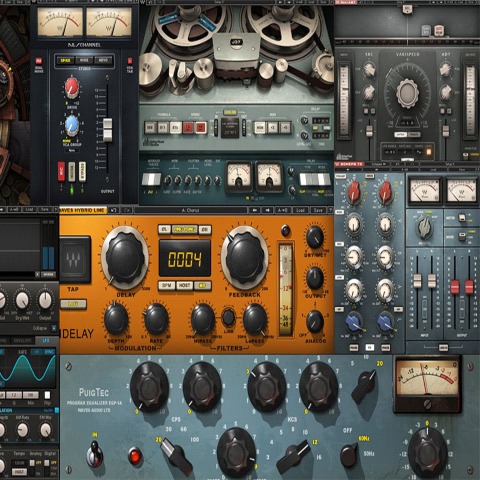This screenshot has width=480, height=480.
Task: Click the left VU meter on NLS Channel
Action: [60, 22]
